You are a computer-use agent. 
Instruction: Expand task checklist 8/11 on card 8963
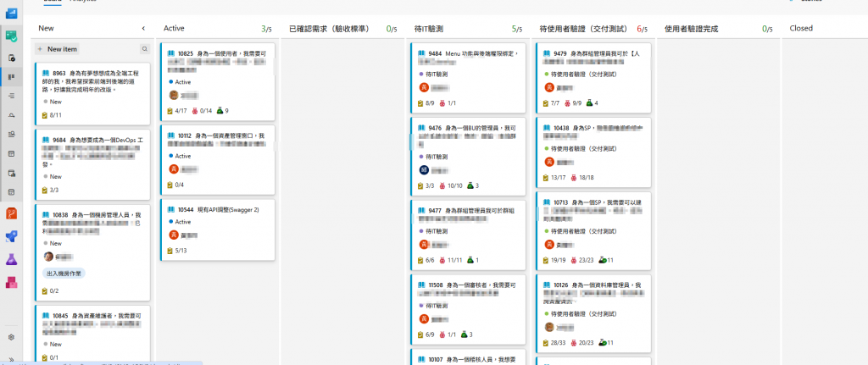pos(52,115)
